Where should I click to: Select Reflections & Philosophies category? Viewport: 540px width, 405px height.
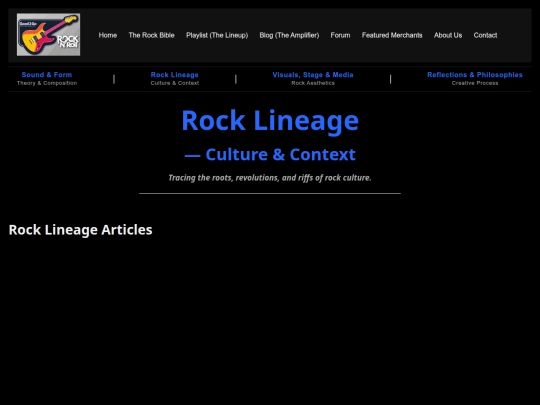pyautogui.click(x=475, y=75)
